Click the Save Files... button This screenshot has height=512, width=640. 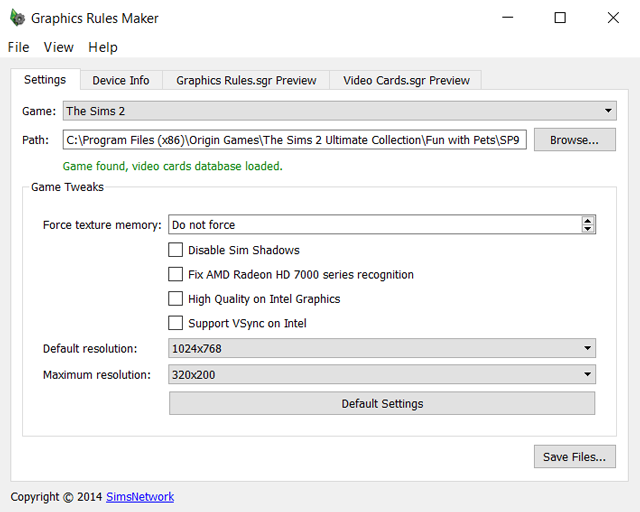tap(574, 456)
